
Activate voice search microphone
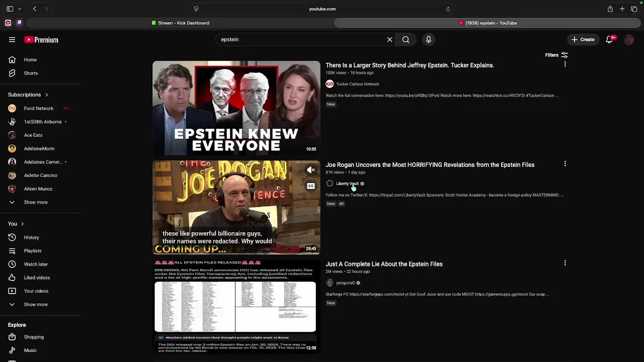point(429,40)
